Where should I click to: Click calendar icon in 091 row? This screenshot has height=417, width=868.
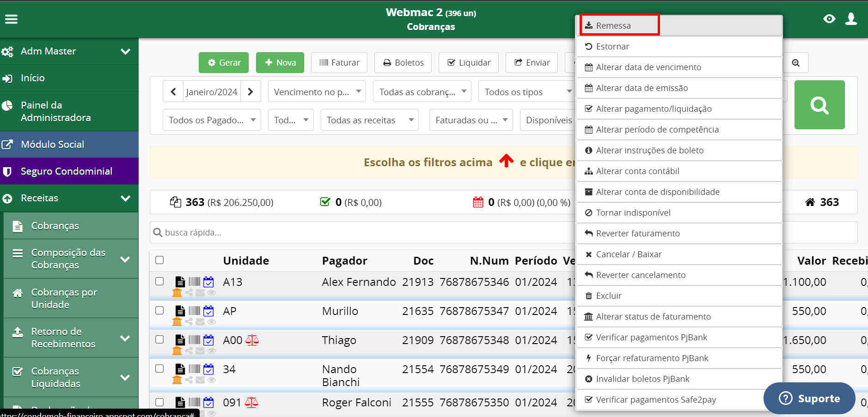(208, 403)
